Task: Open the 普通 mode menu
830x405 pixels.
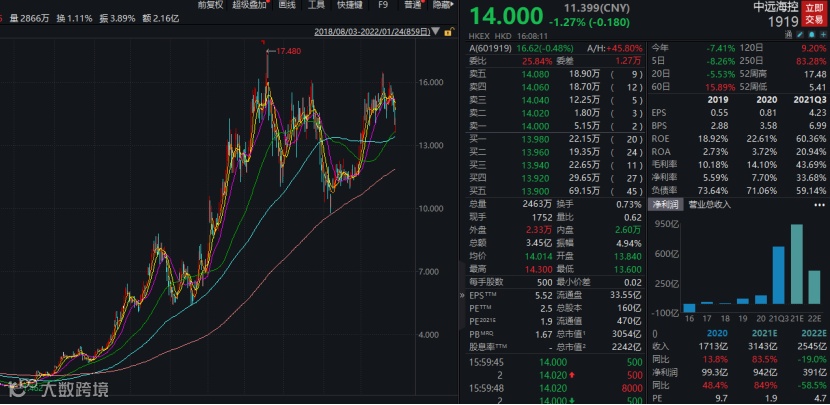Action: [x=412, y=5]
